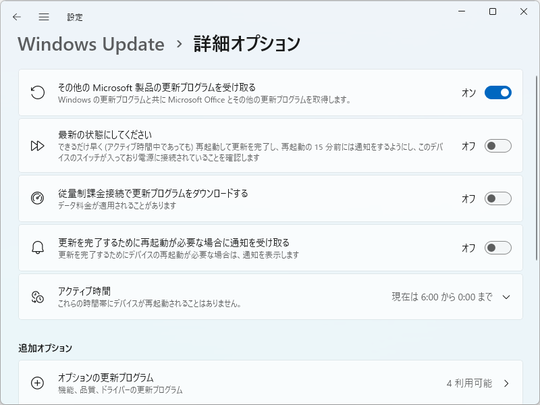The width and height of the screenshot is (540, 405).
Task: Click the 設定 window title text
Action: click(x=75, y=17)
